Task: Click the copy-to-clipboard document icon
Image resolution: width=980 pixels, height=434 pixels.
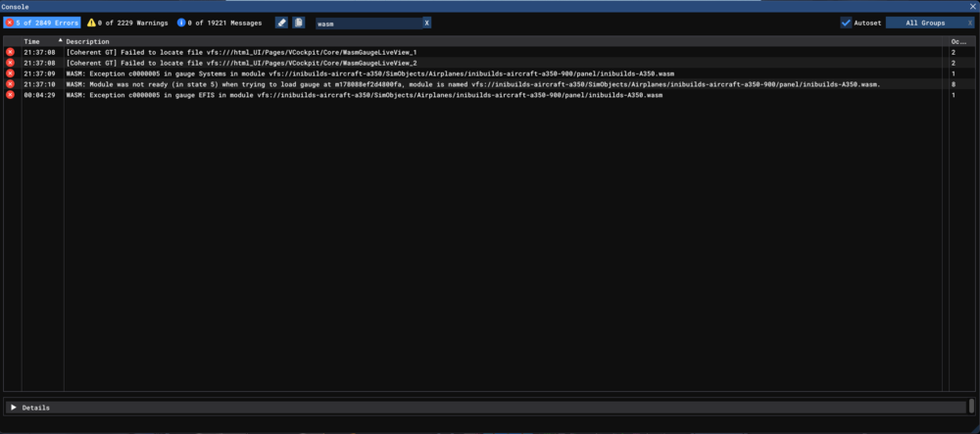Action: pyautogui.click(x=299, y=23)
